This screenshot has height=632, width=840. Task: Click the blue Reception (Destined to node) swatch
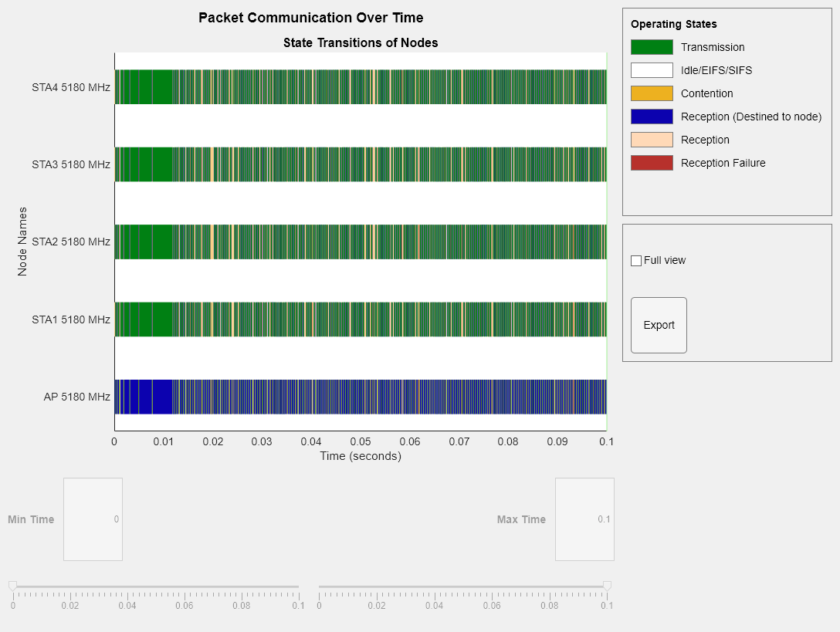[652, 117]
